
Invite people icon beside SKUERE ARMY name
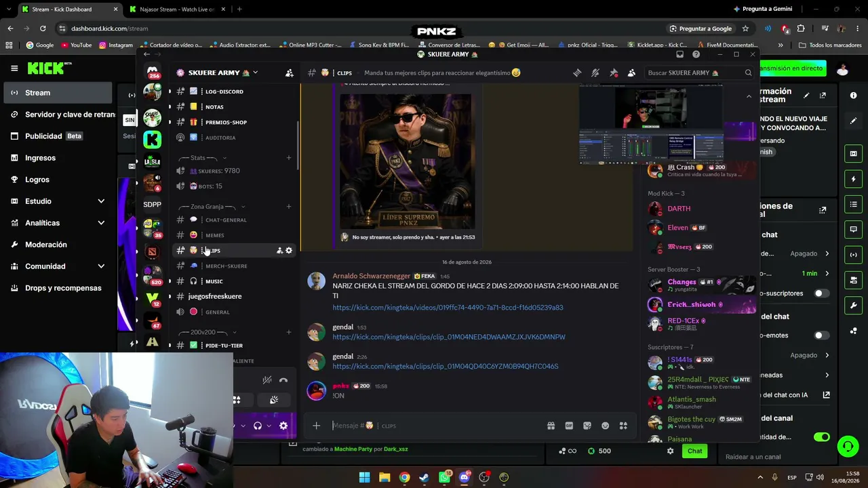point(290,73)
